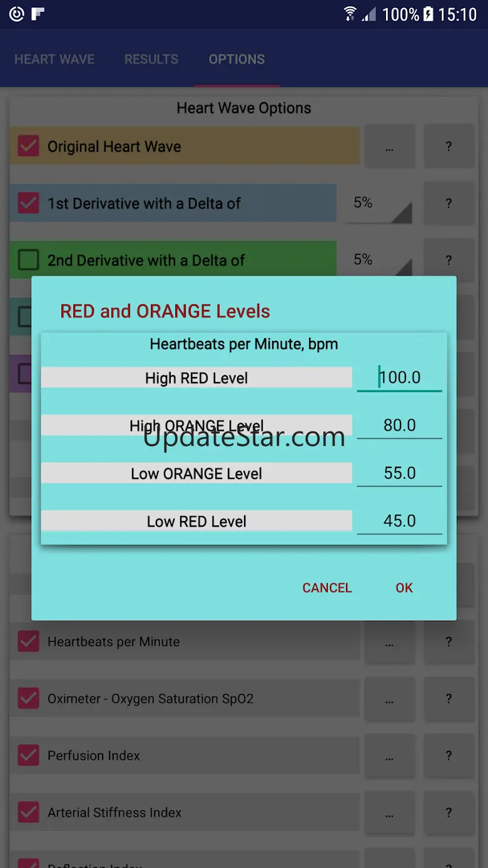Show help for Original Heart Wave
488x868 pixels.
449,147
